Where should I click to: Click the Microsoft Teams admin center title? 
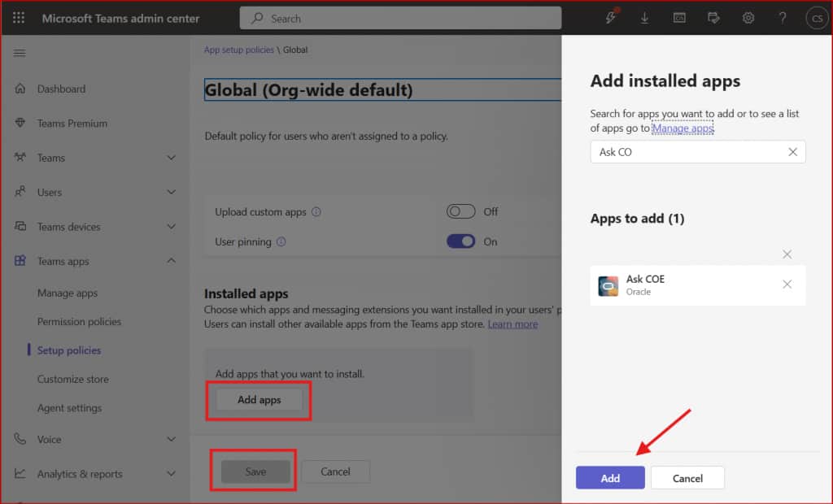(120, 19)
